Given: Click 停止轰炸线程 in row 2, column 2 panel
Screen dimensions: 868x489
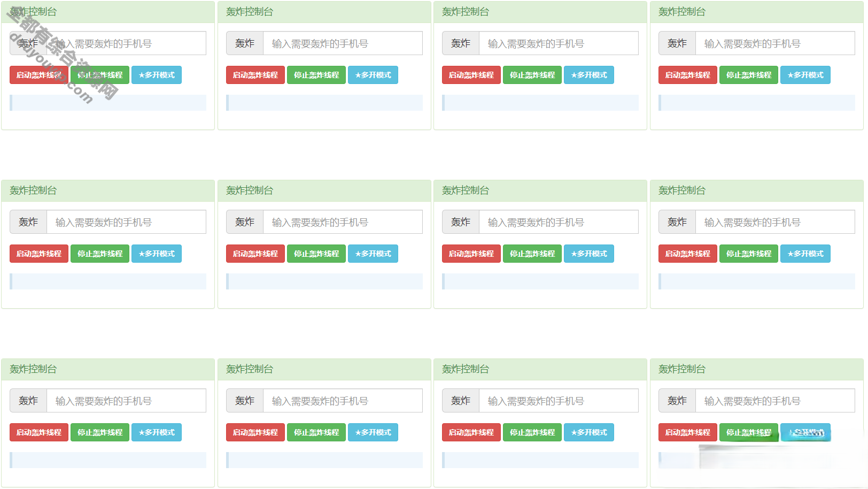Looking at the screenshot, I should coord(316,254).
